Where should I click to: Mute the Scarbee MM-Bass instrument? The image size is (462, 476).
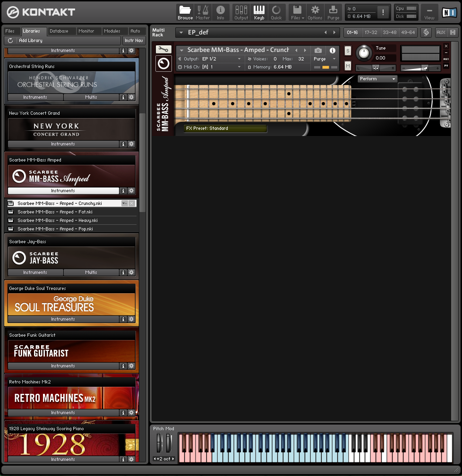click(348, 66)
